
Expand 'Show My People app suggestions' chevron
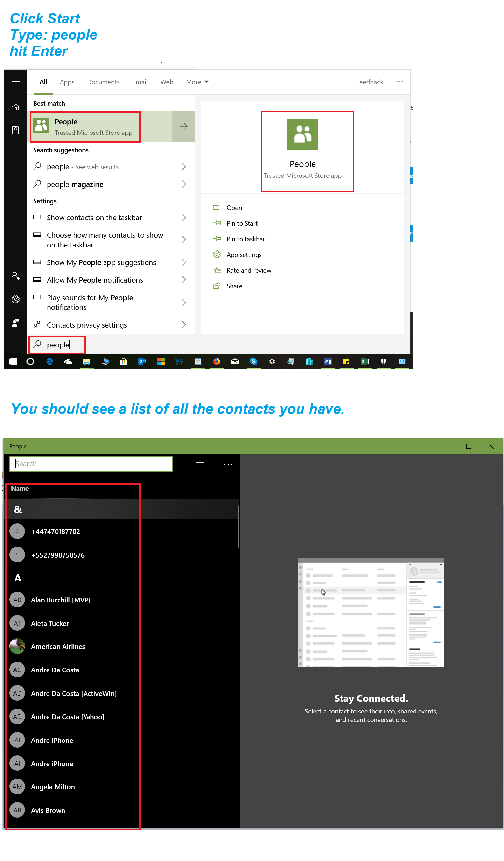(x=184, y=262)
